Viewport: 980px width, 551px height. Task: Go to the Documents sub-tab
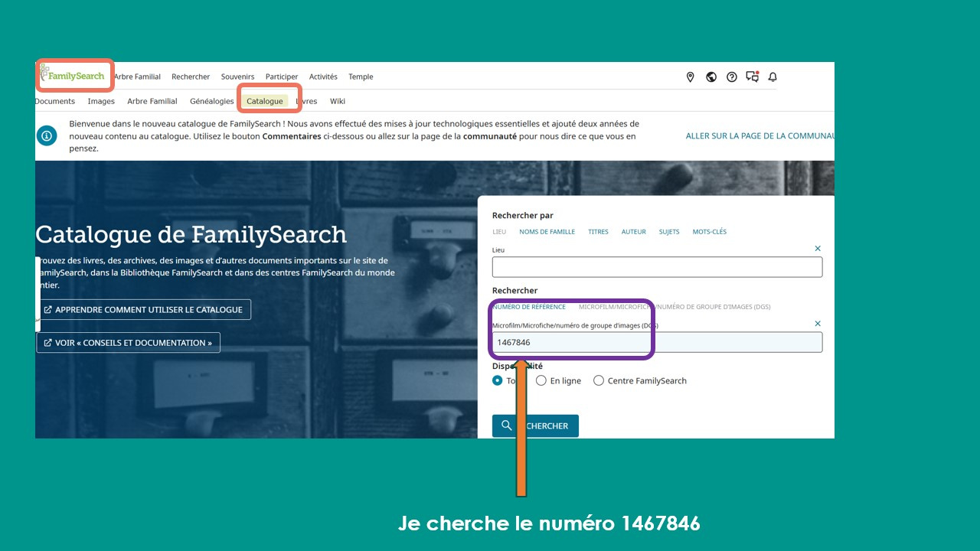point(55,101)
